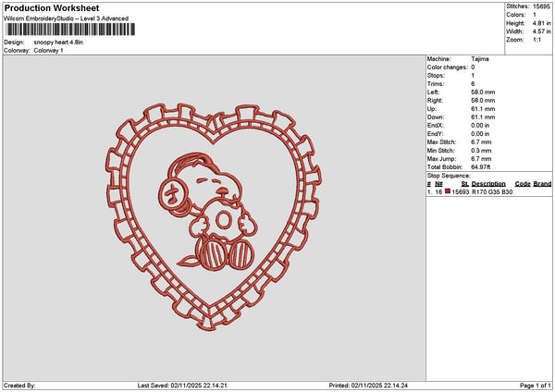Viewport: 555px width, 392px height.
Task: Select 'Wilcom EmbroideryStudio – Level 3 Advanced' text
Action: (x=67, y=18)
